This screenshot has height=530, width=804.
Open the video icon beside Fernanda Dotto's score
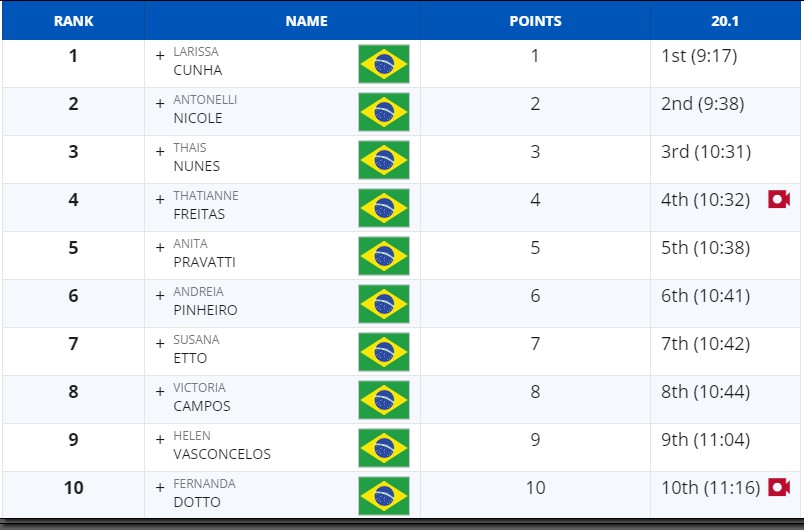pyautogui.click(x=778, y=487)
